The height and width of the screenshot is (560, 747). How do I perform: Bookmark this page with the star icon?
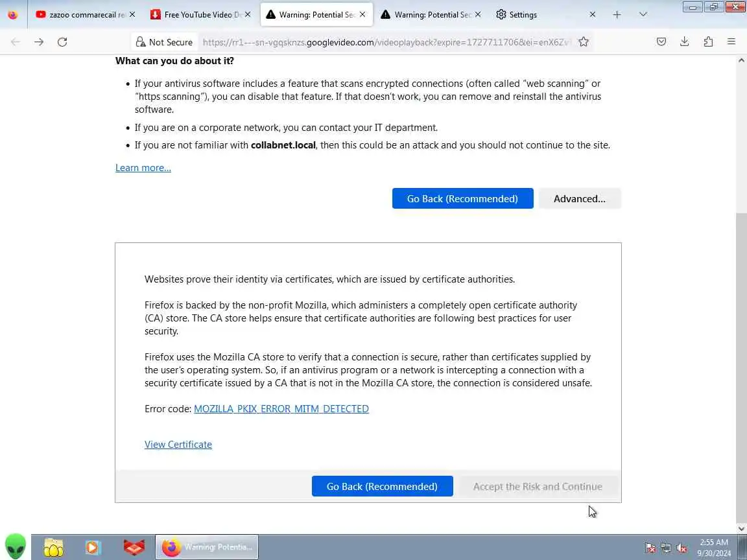pos(584,42)
